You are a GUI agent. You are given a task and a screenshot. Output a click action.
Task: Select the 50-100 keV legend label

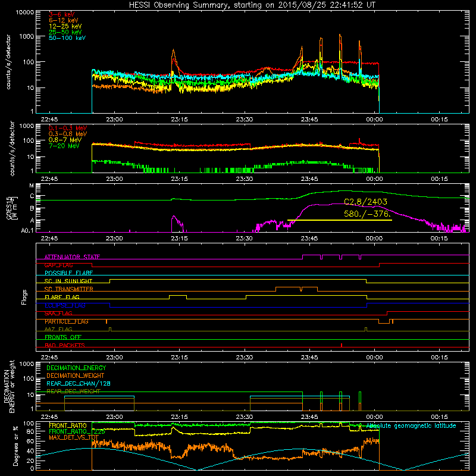(67, 38)
